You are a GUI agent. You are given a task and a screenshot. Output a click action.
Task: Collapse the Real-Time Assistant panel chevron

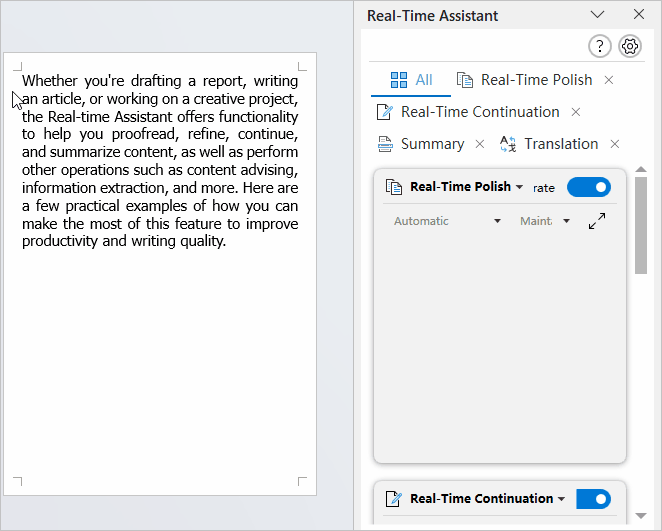point(597,15)
